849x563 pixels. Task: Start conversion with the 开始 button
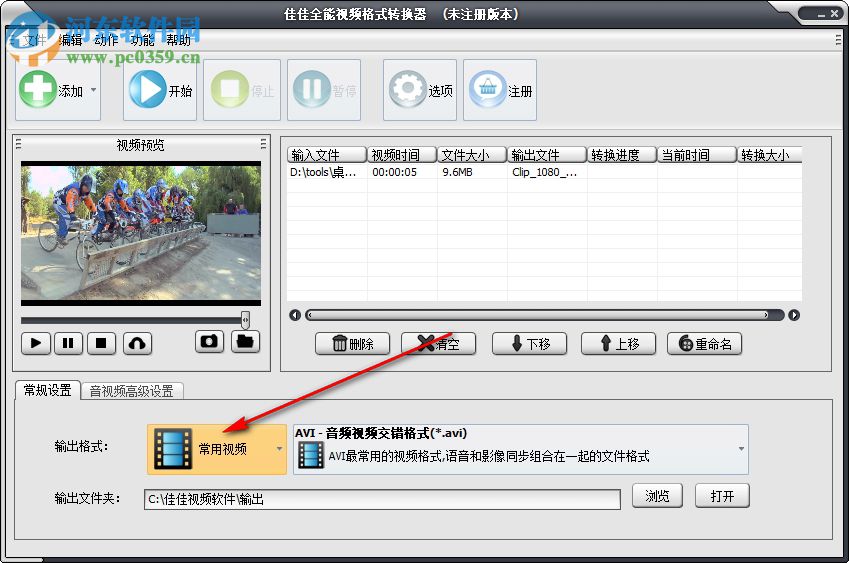[160, 90]
